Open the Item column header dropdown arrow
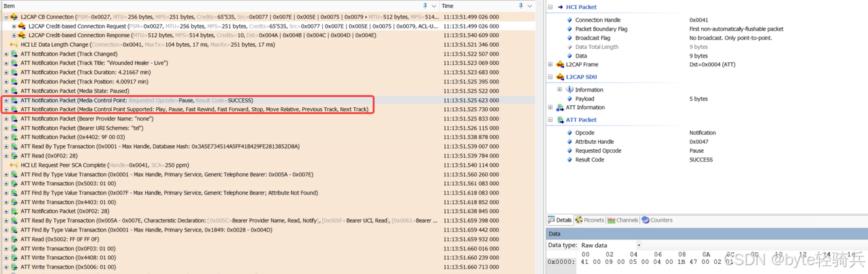This screenshot has height=274, width=868. pyautogui.click(x=434, y=5)
